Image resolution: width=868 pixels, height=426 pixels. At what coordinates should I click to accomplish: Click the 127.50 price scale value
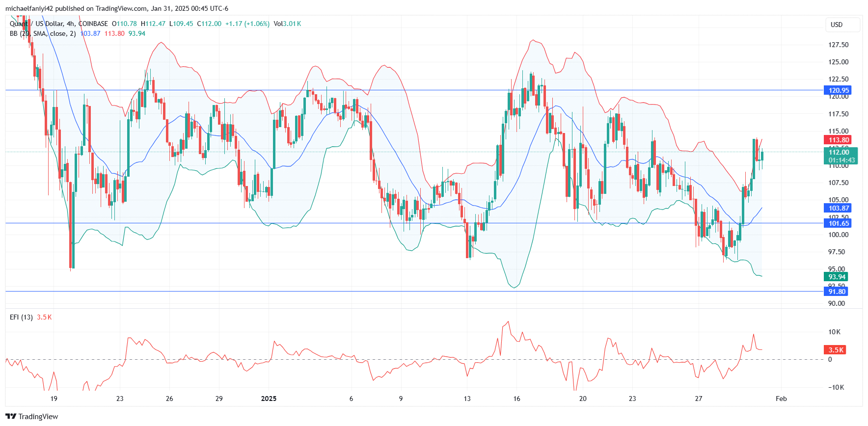click(x=838, y=45)
